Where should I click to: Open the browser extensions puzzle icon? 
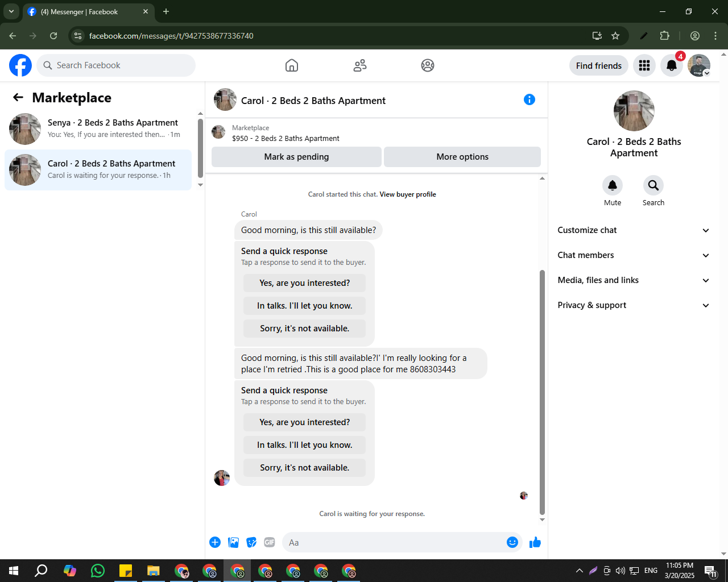coord(664,36)
